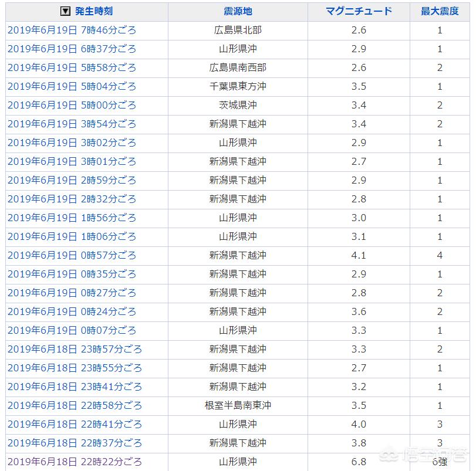
Task: Sort by the 震源地 column header
Action: (x=238, y=12)
